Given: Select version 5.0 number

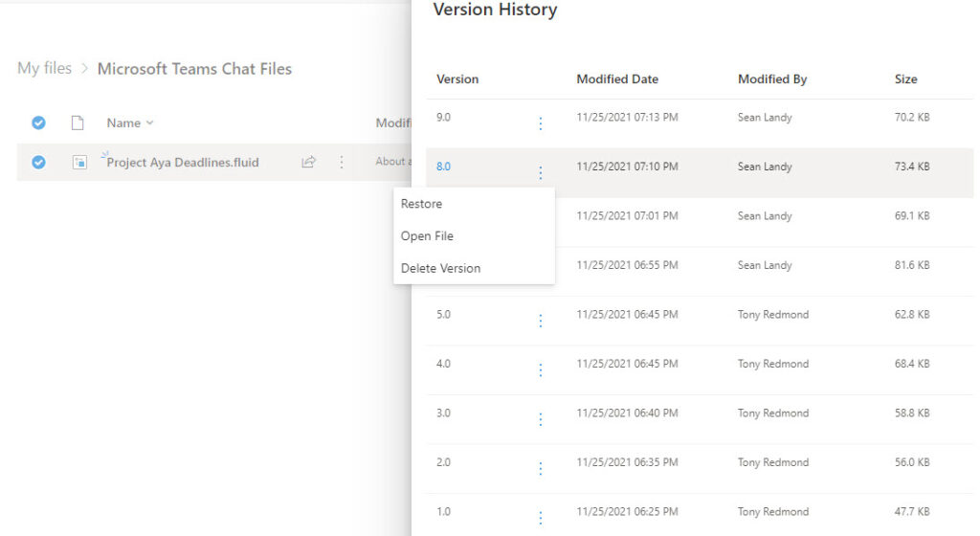Looking at the screenshot, I should point(443,315).
